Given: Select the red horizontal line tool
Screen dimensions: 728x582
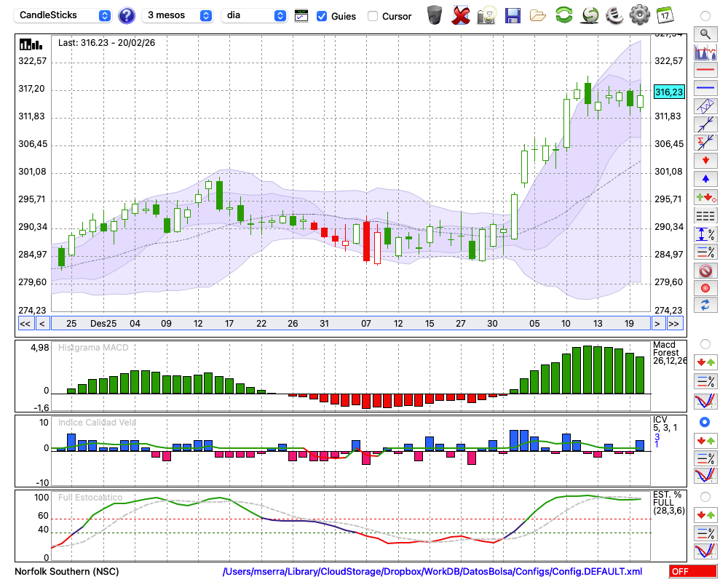Looking at the screenshot, I should [x=705, y=71].
